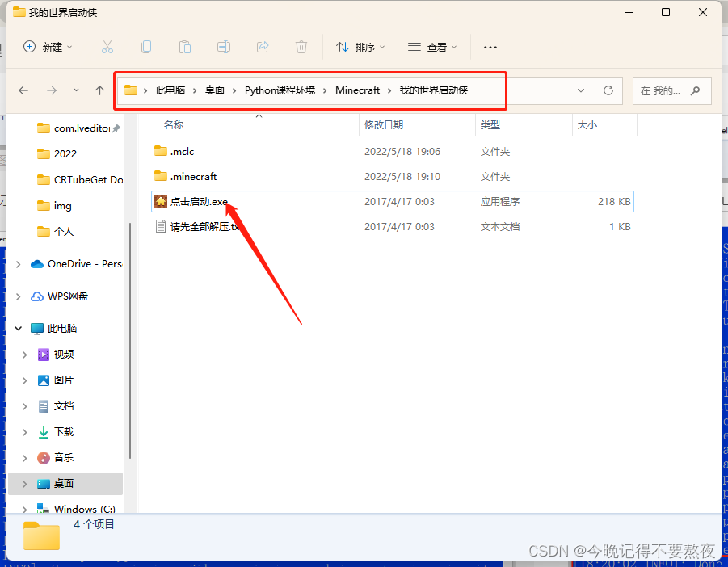
Task: Expand the 文档 tree node
Action: pos(24,407)
